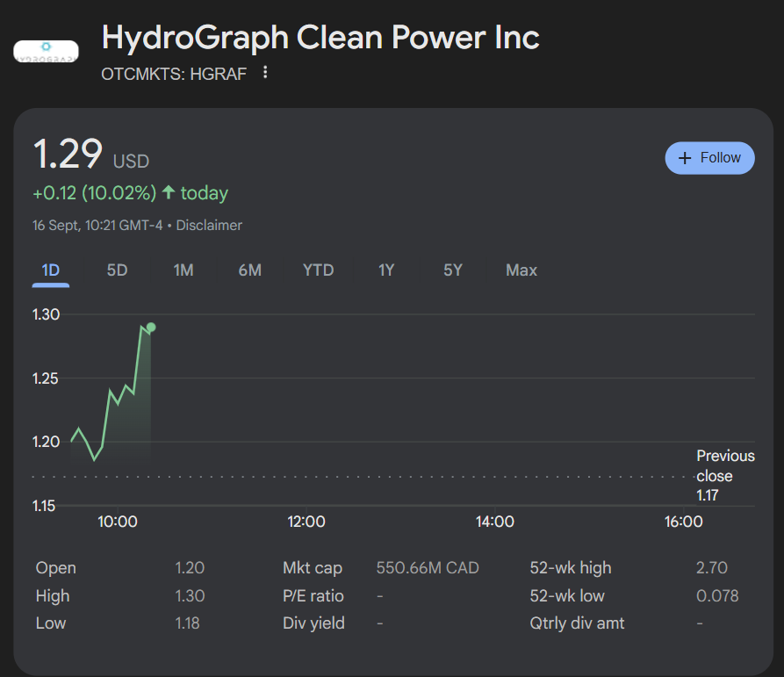Switch to the 5D chart range
Screen dimensions: 784x677
(x=117, y=270)
